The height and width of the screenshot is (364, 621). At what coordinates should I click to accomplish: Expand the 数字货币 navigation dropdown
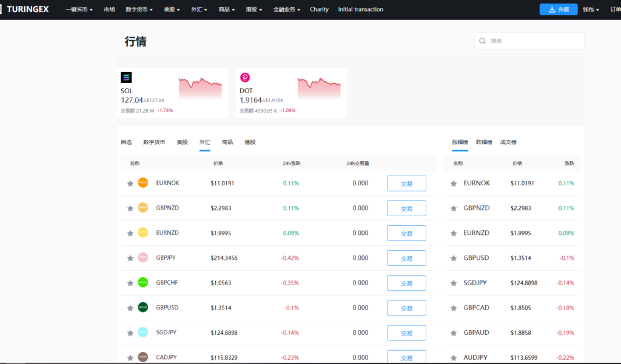[x=139, y=10]
